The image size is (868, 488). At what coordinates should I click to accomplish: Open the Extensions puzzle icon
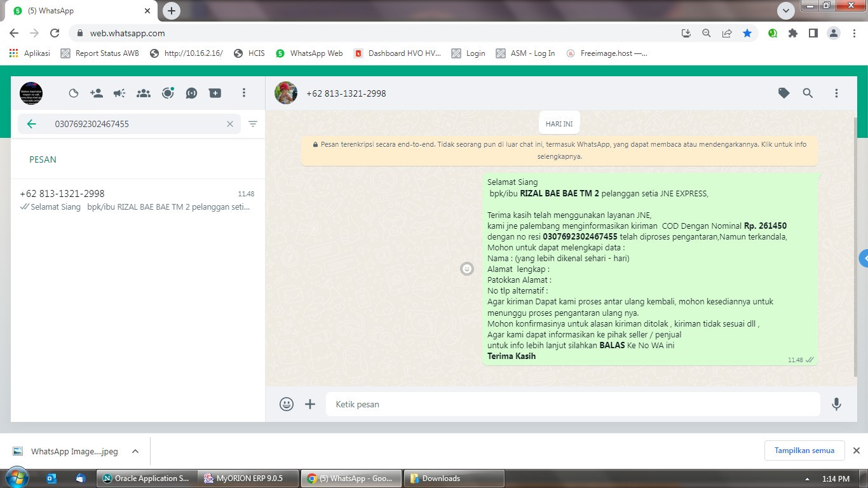pos(793,33)
